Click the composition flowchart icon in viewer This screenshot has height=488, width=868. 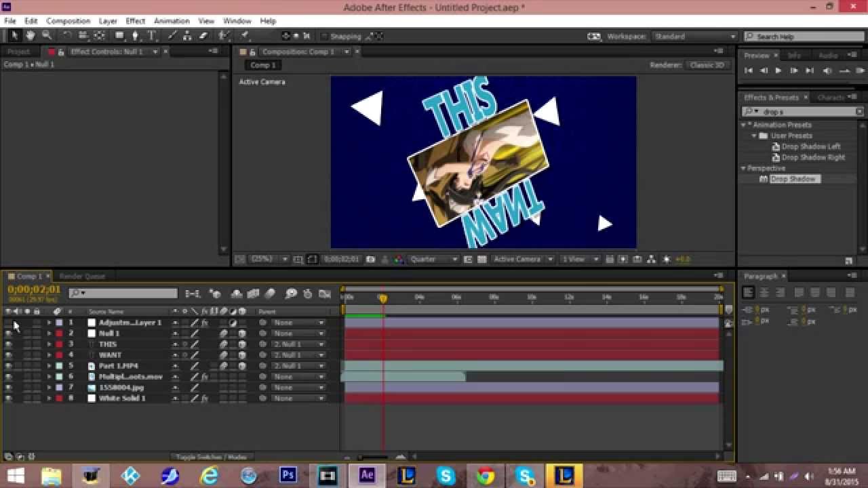coord(652,259)
